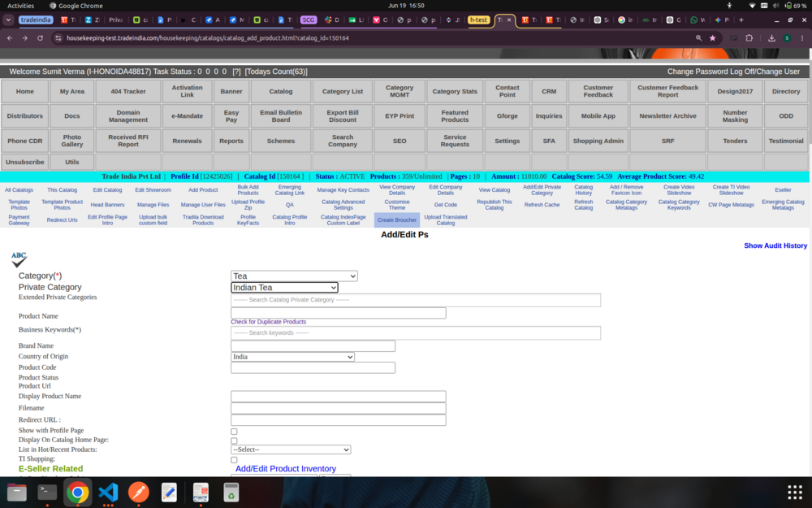
Task: Switch to the h-test tab group
Action: coord(478,20)
